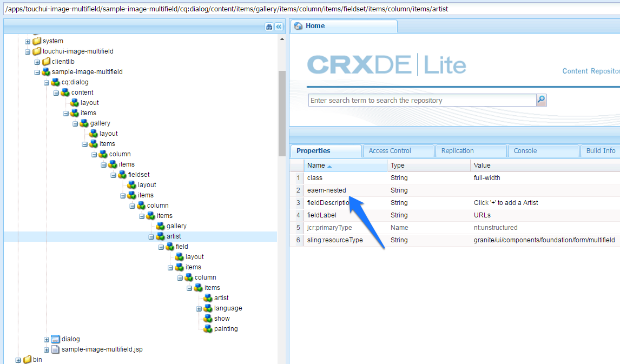Select the fieldLabel property name

[x=322, y=215]
